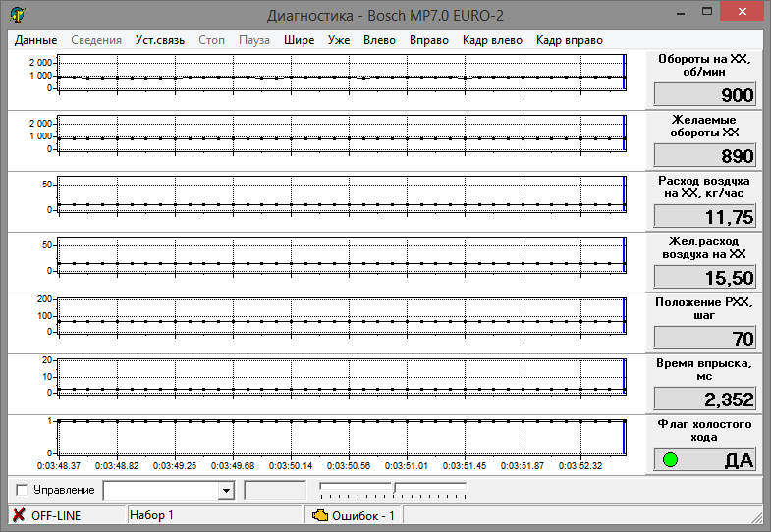Open the Данные menu
This screenshot has height=532, width=771.
(35, 40)
